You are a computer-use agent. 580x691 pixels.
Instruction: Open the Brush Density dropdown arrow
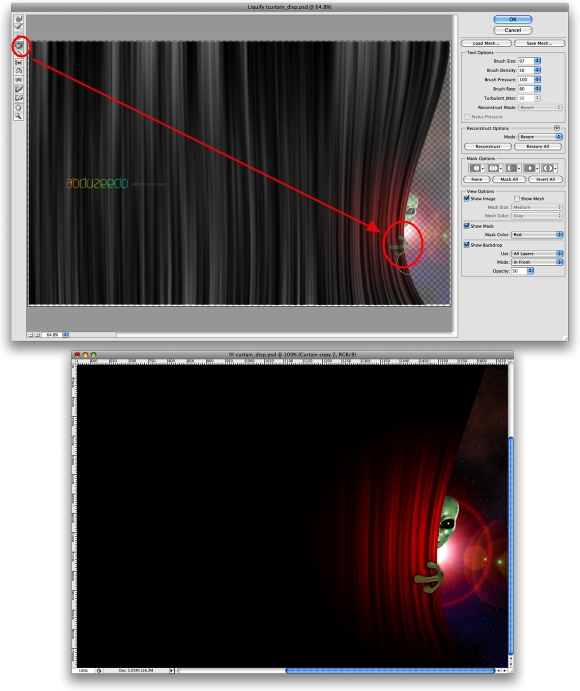537,70
